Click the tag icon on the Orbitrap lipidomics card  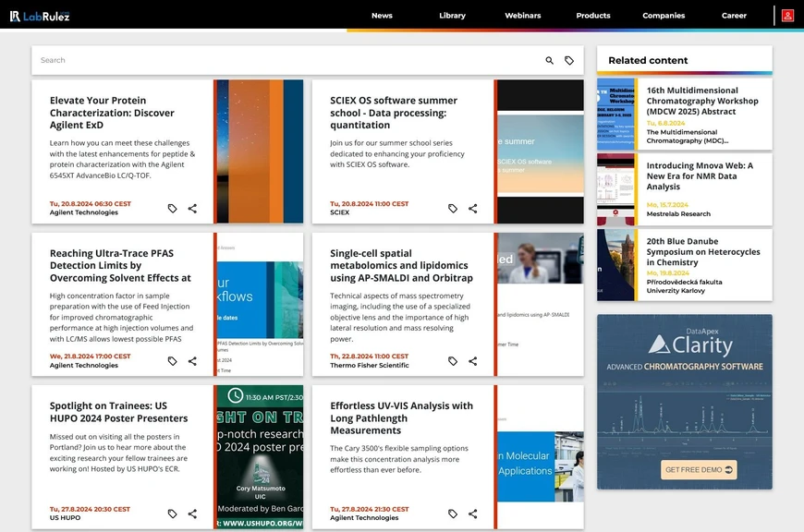tap(452, 361)
